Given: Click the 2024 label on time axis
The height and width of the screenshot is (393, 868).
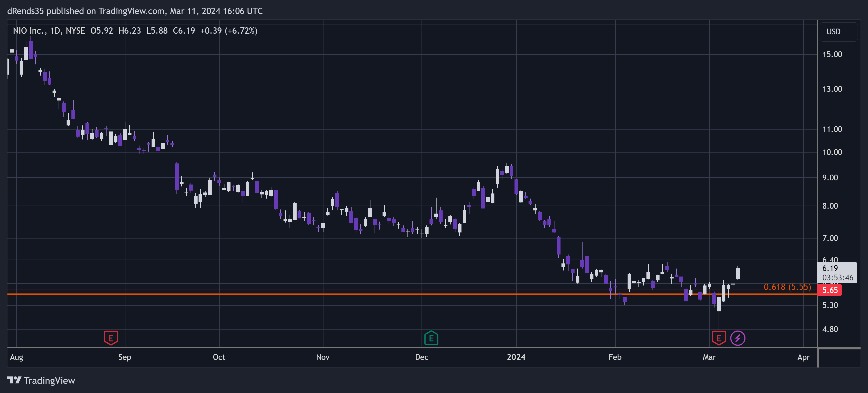Looking at the screenshot, I should click(x=516, y=357).
